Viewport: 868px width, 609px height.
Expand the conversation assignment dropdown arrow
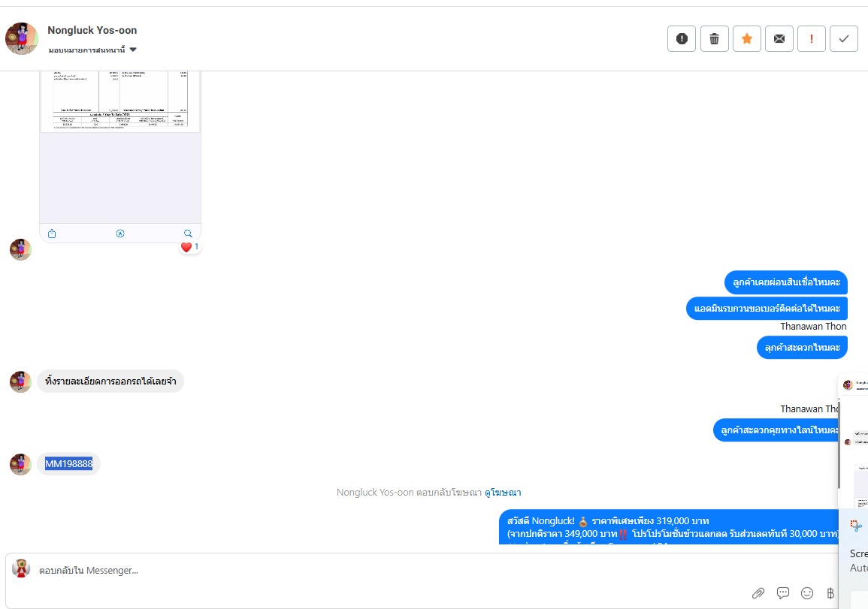[x=133, y=50]
